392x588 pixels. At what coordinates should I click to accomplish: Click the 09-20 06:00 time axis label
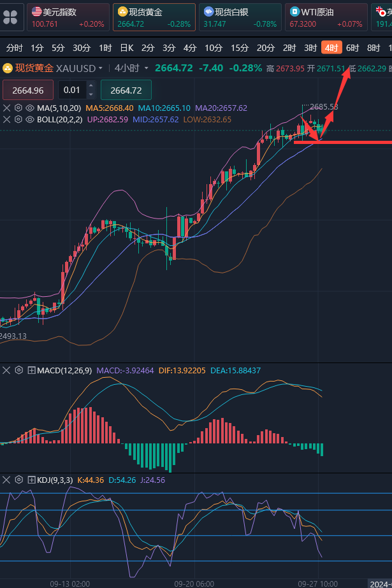194,584
